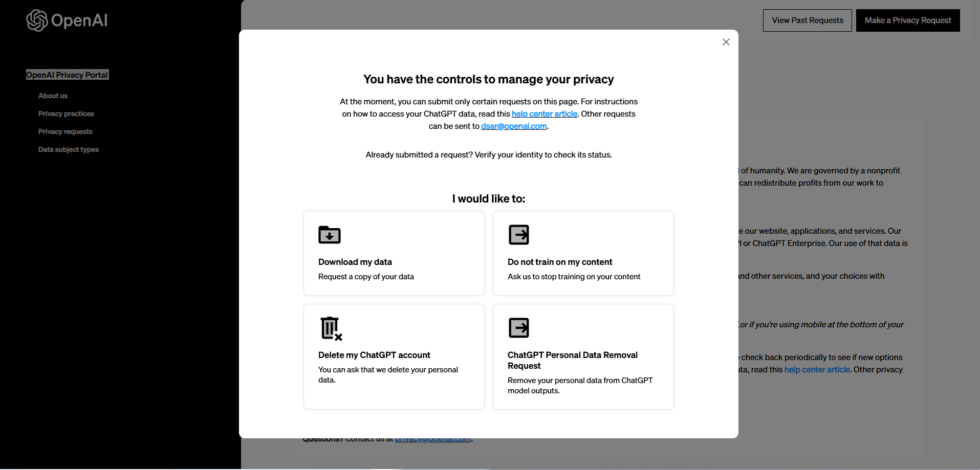Viewport: 980px width, 470px height.
Task: Click the Download my data folder icon
Action: 330,235
